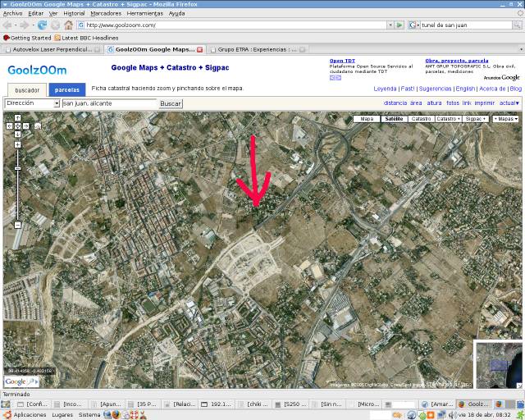Expand the + Mapas dropdown

(505, 119)
